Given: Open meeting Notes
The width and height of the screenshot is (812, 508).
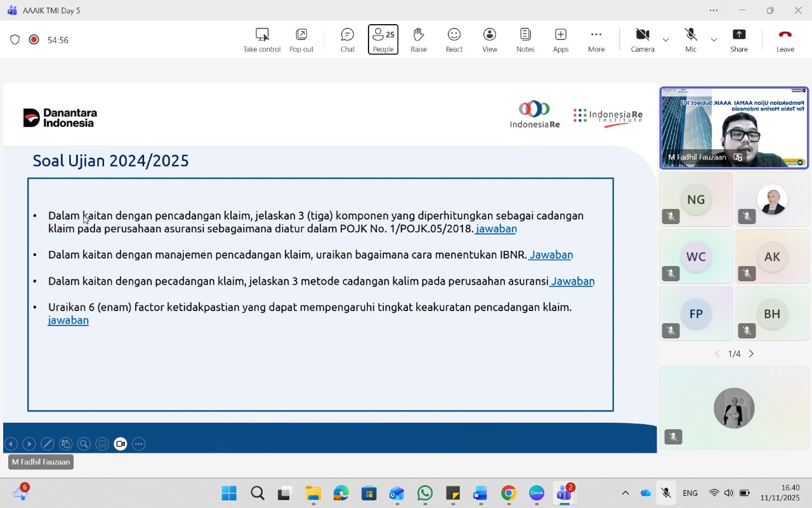Looking at the screenshot, I should tap(525, 39).
